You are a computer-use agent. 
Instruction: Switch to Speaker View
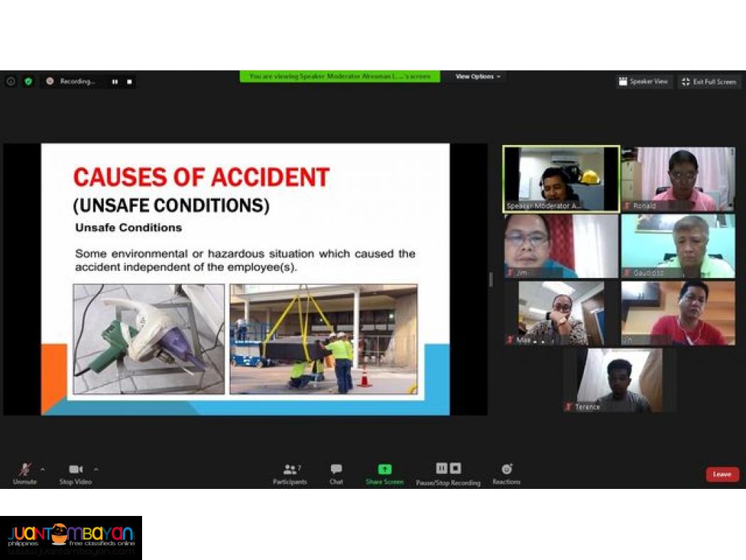click(644, 82)
